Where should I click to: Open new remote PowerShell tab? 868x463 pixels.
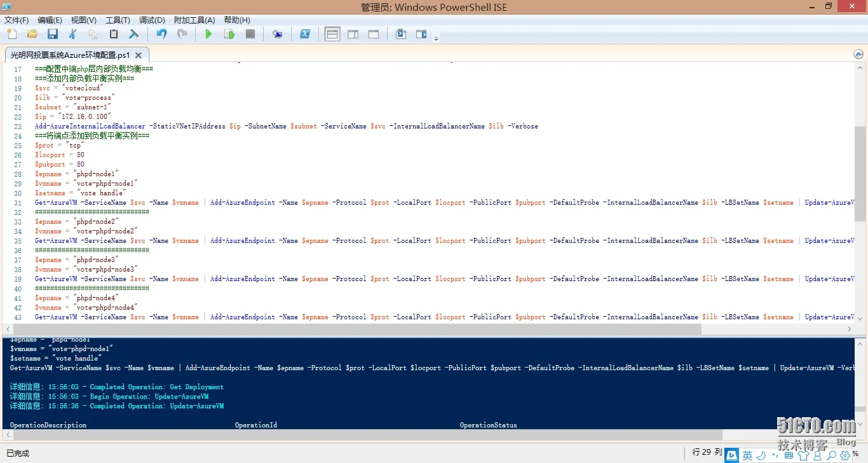click(277, 34)
